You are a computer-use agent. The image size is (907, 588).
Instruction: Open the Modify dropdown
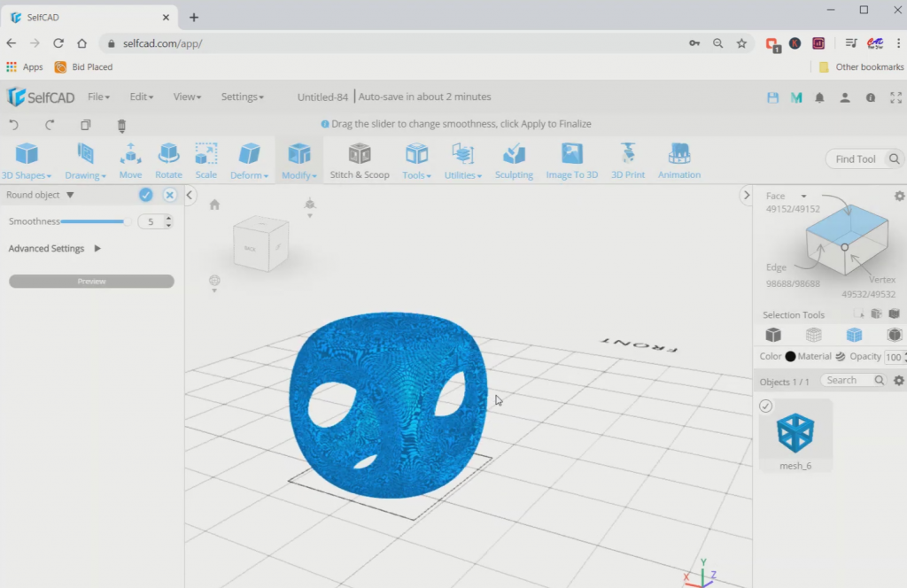click(298, 159)
